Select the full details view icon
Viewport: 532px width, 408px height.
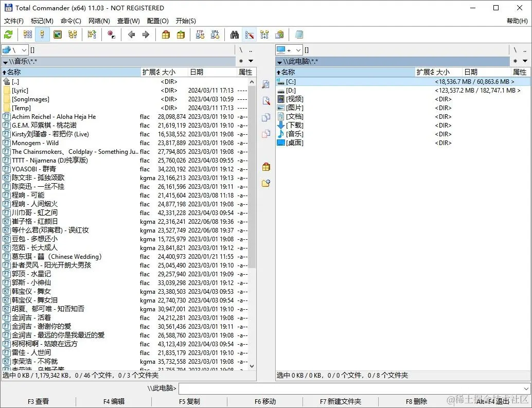(42, 34)
